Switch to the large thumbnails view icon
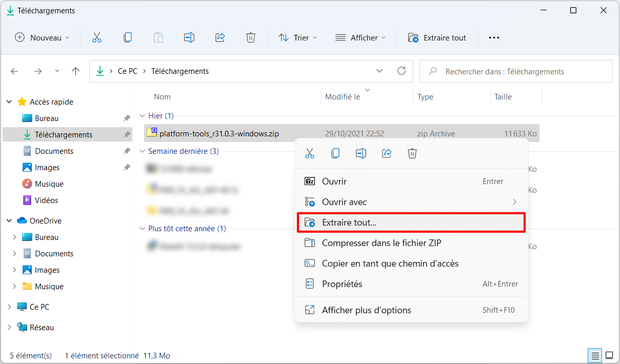 pos(609,355)
